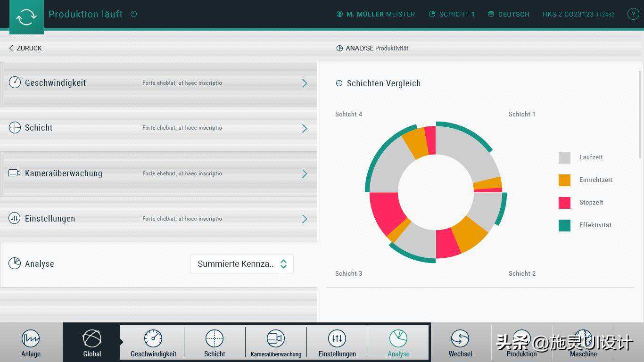Viewport: 644px width, 362px height.
Task: Go back using the ZURÜCK button
Action: click(x=25, y=48)
